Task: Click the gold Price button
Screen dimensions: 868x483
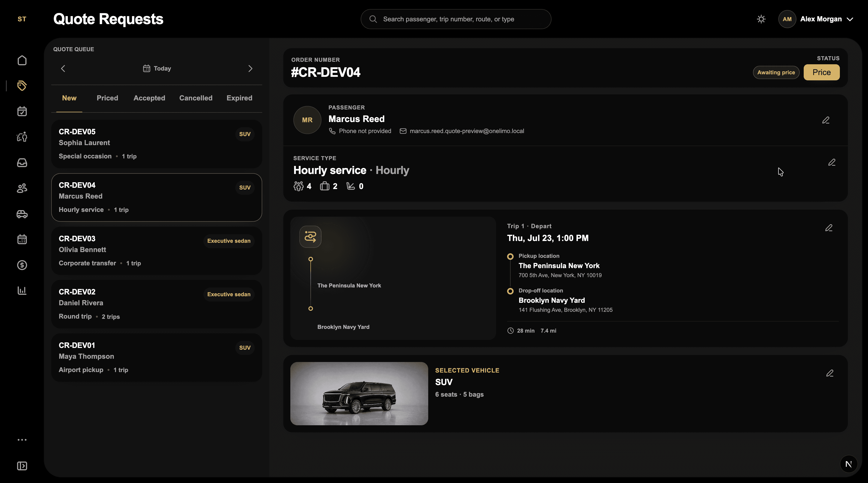Action: point(822,72)
